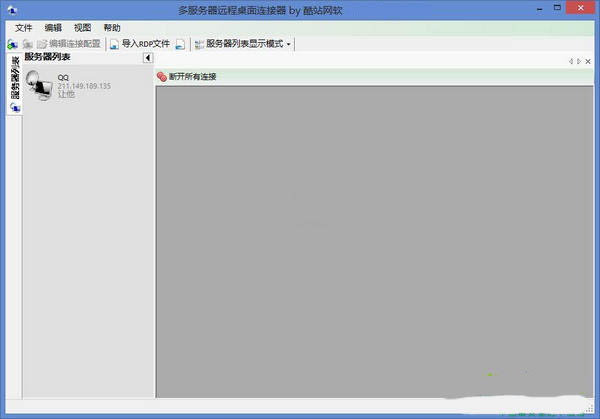
Task: Collapse the 服务器列表 panel with arrow button
Action: coord(148,58)
